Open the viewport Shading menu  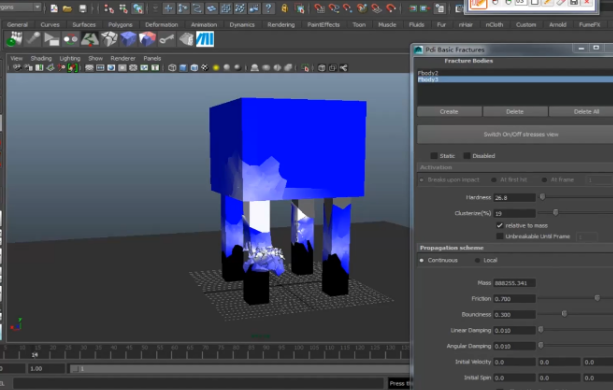(x=41, y=58)
